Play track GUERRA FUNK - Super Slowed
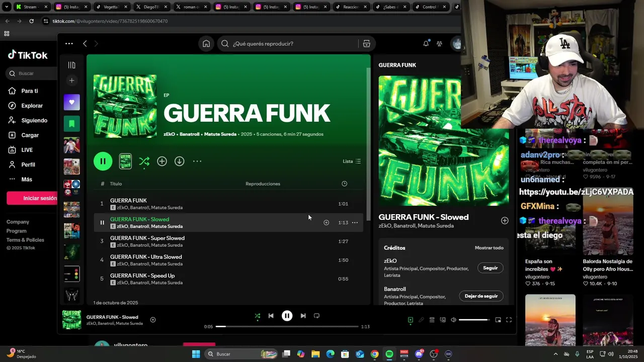Viewport: 644px width, 362px height. click(x=147, y=238)
